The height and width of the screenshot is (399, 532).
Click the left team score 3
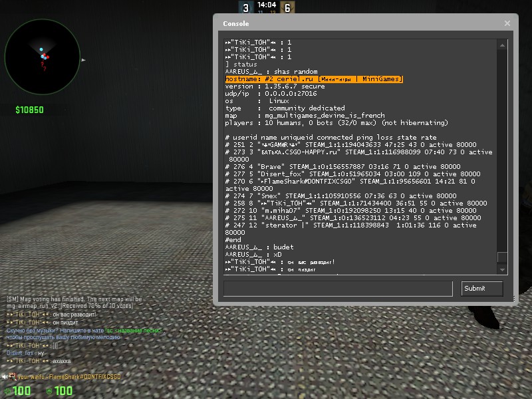[x=245, y=8]
